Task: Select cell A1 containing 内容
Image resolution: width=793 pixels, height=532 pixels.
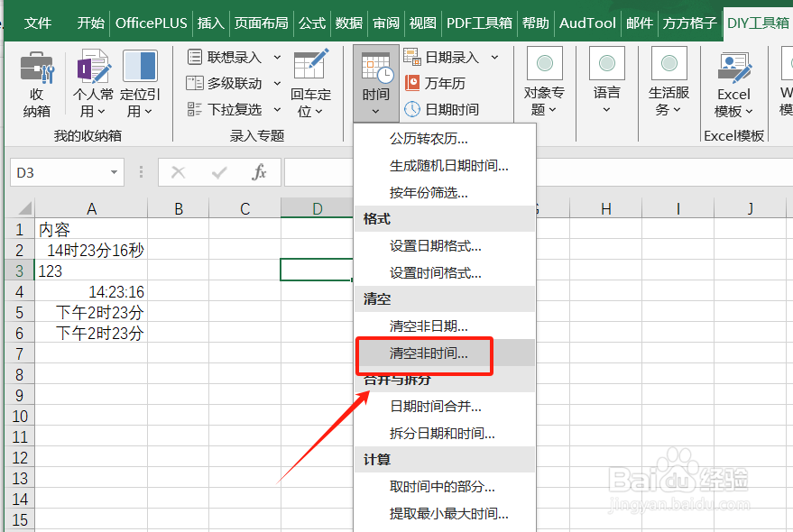Action: coord(91,229)
